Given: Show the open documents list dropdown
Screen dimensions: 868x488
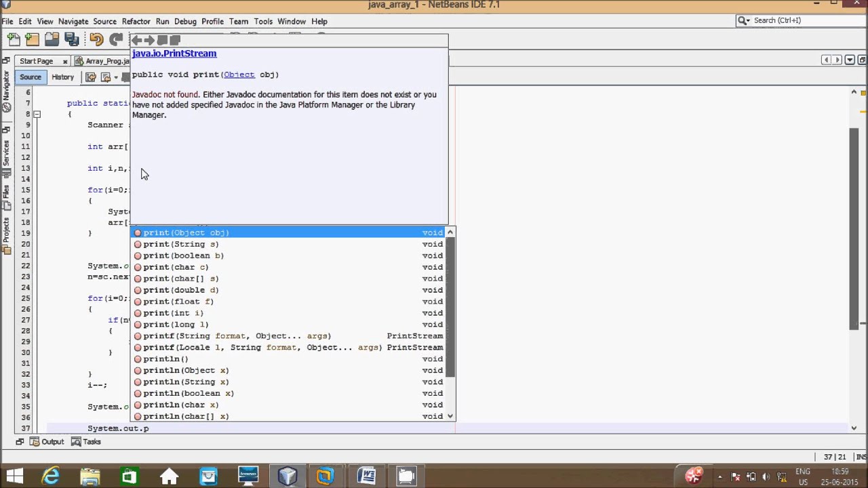Looking at the screenshot, I should point(849,60).
